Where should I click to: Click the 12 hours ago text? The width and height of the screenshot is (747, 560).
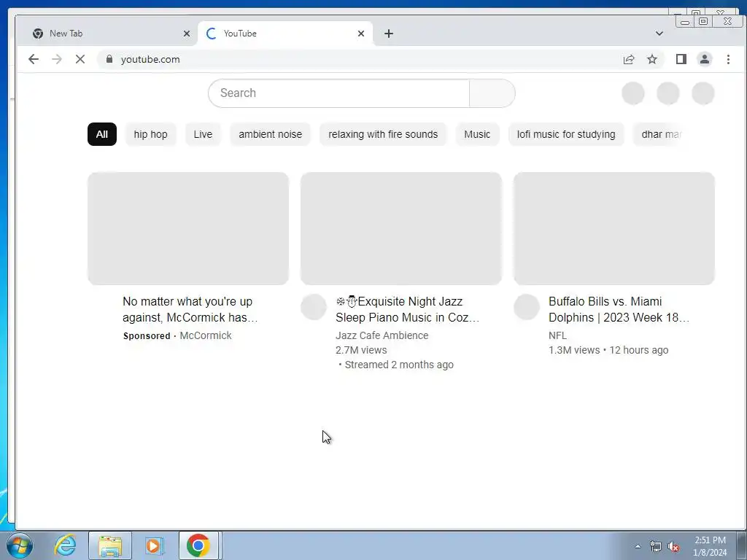coord(639,350)
